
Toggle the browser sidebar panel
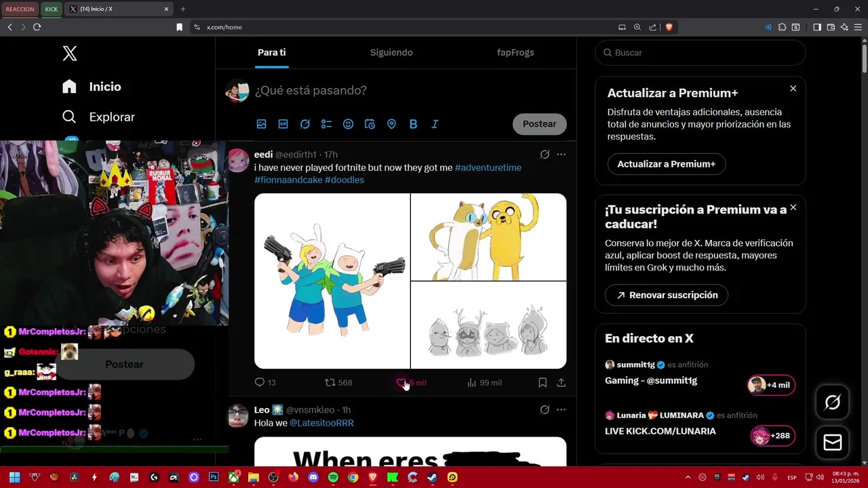(x=817, y=27)
